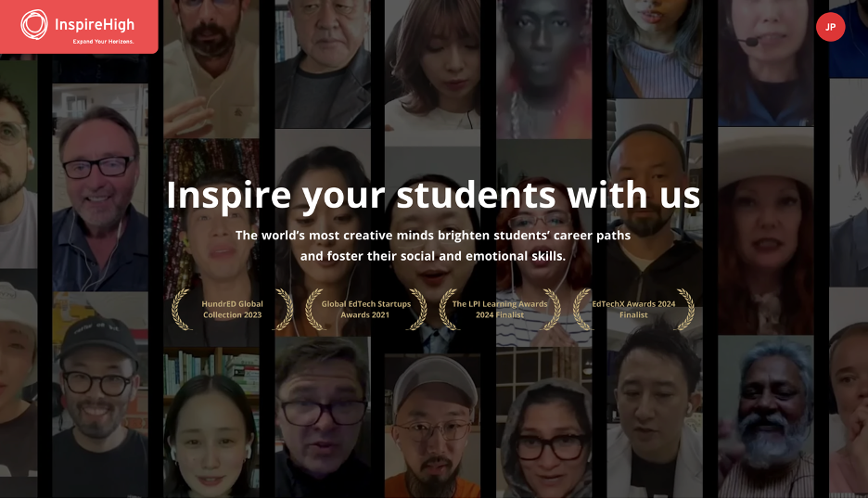This screenshot has width=868, height=499.
Task: Click the InspireHigh wordmark text
Action: tap(95, 25)
